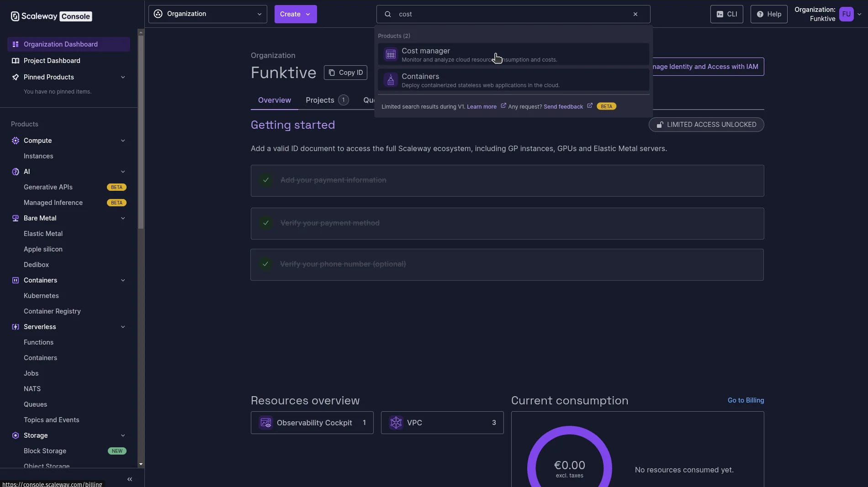Image resolution: width=868 pixels, height=487 pixels.
Task: Click the sidebar vertical scrollbar thumb
Action: pyautogui.click(x=141, y=132)
